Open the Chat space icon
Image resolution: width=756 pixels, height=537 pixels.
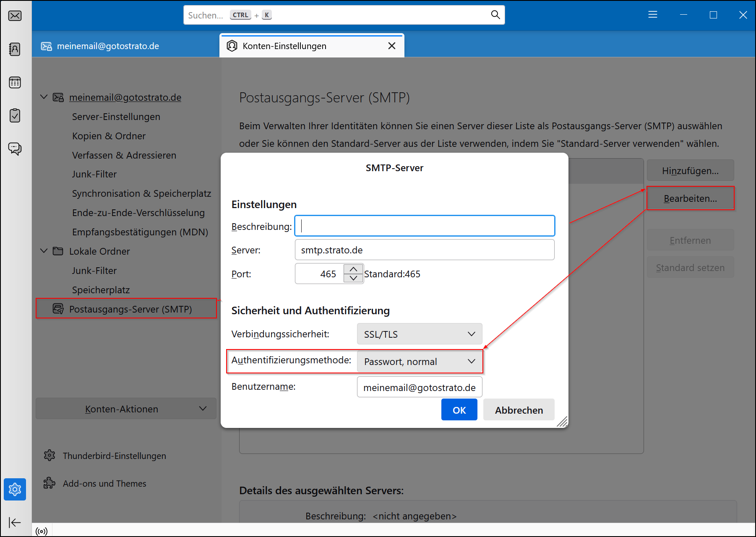15,149
